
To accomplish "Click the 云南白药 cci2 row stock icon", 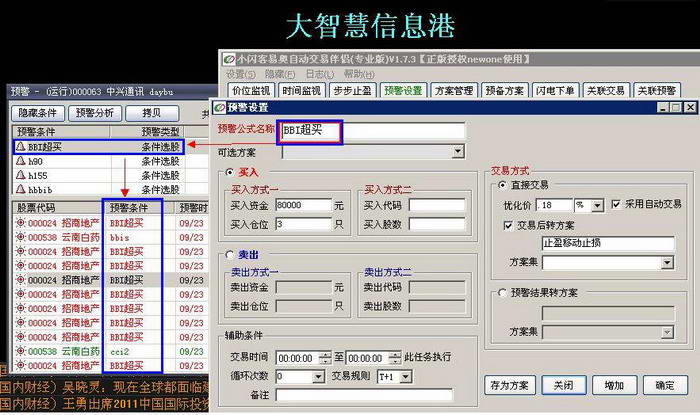I will pyautogui.click(x=20, y=352).
